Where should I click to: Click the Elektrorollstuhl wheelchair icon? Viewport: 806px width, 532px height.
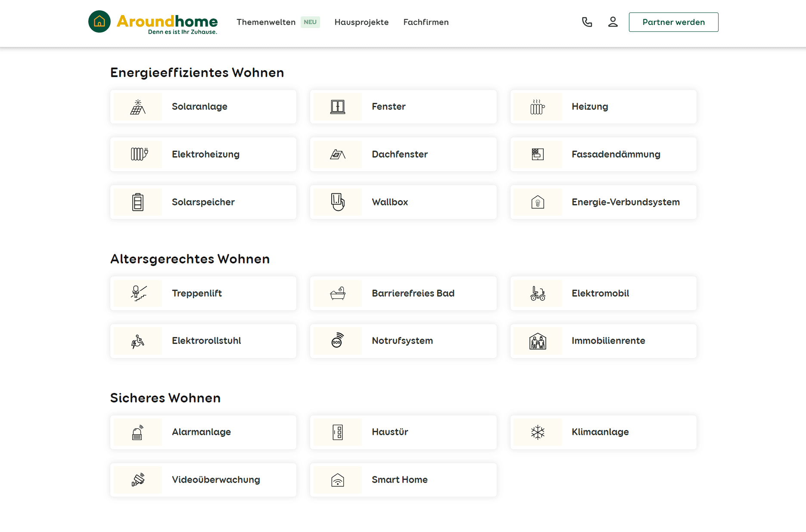point(138,341)
